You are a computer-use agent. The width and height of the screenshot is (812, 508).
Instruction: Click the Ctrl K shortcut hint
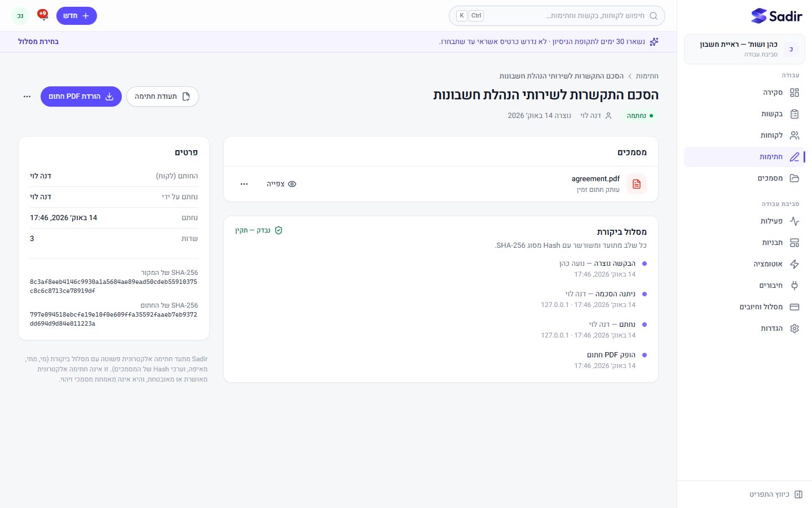470,16
